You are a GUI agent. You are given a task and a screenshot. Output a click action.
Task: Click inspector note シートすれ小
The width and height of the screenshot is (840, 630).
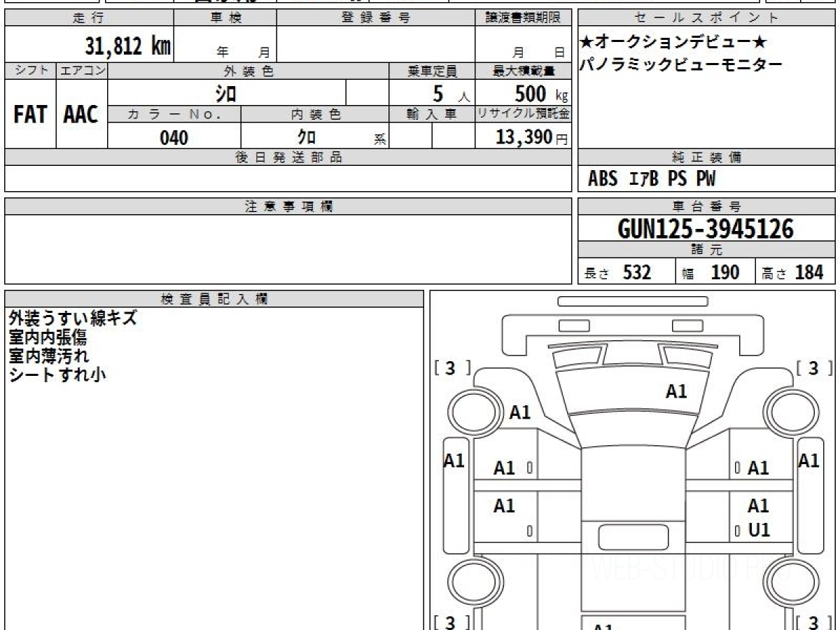pyautogui.click(x=57, y=374)
